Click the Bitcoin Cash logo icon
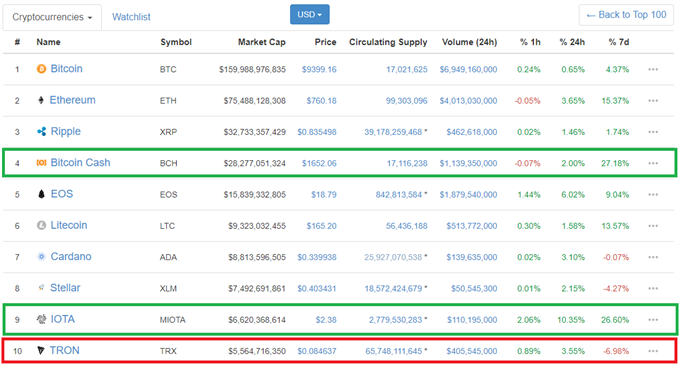Viewport: 679px width, 365px height. 41,163
